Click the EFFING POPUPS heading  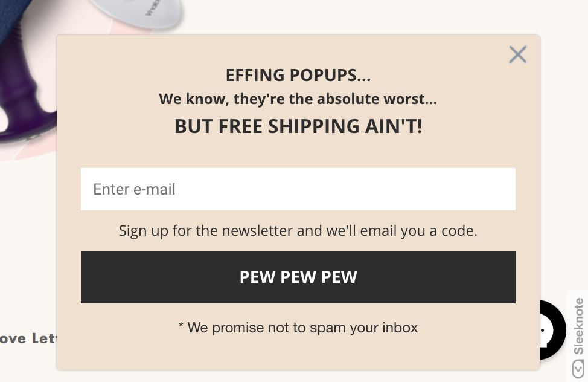tap(298, 75)
